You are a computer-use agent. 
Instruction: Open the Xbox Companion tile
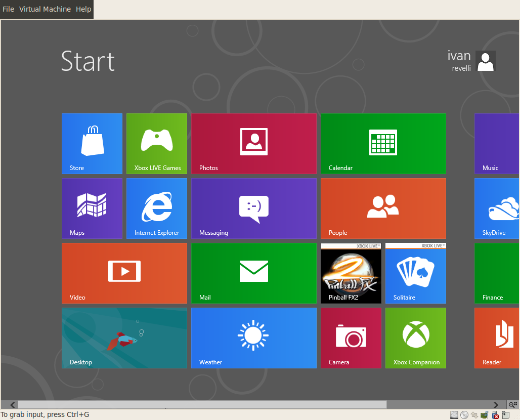[x=415, y=338]
